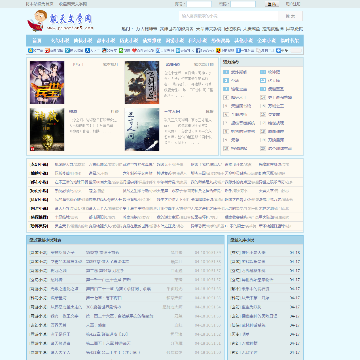
Task: Open the misty blue novel cover with white calligraphy
Action: [142, 129]
